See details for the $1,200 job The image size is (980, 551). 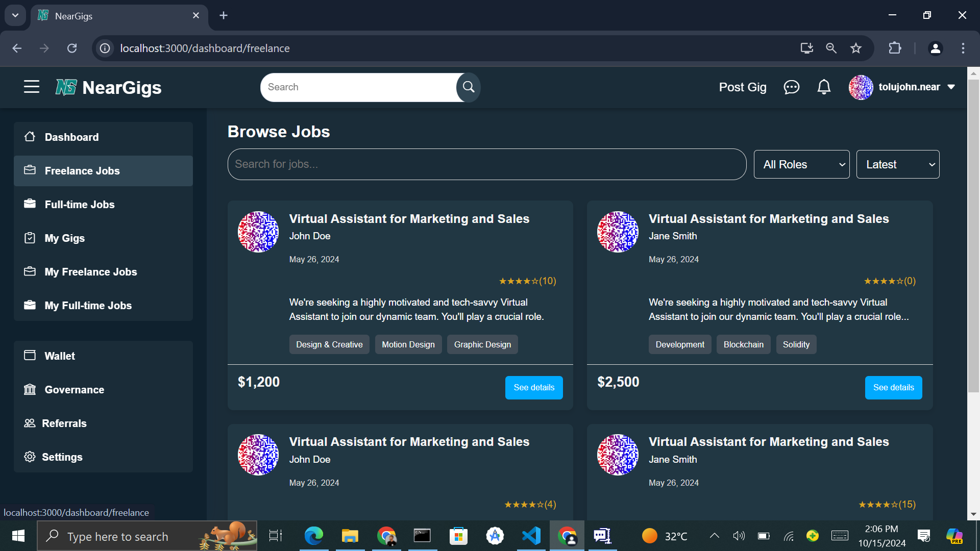tap(533, 388)
